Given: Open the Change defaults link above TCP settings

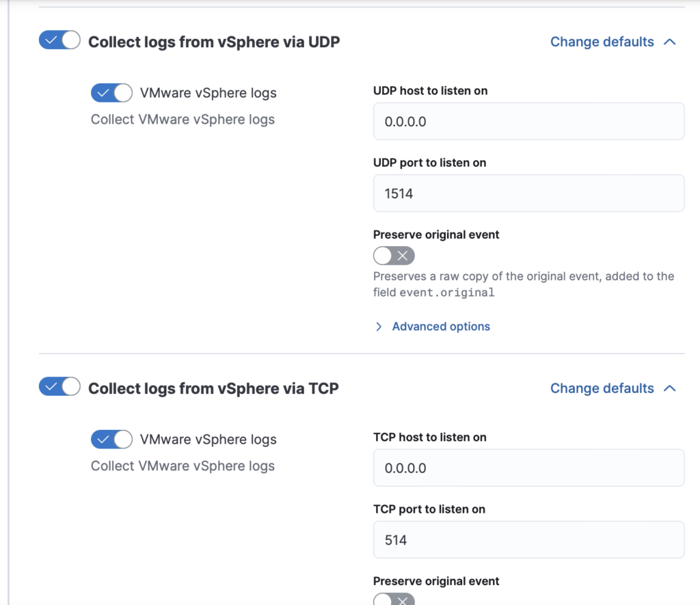Looking at the screenshot, I should tap(602, 388).
